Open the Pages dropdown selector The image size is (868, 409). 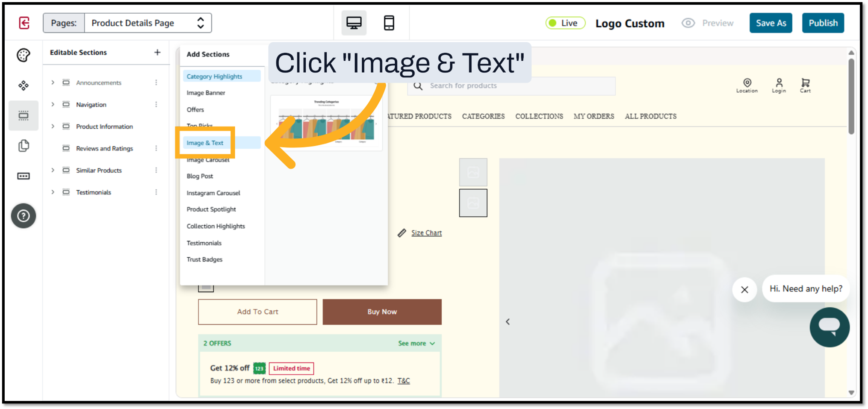148,23
